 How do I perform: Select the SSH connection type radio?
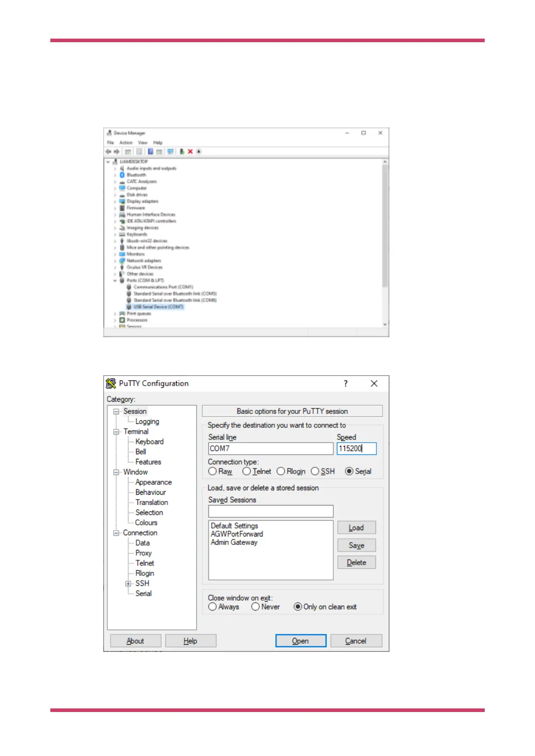pyautogui.click(x=315, y=471)
